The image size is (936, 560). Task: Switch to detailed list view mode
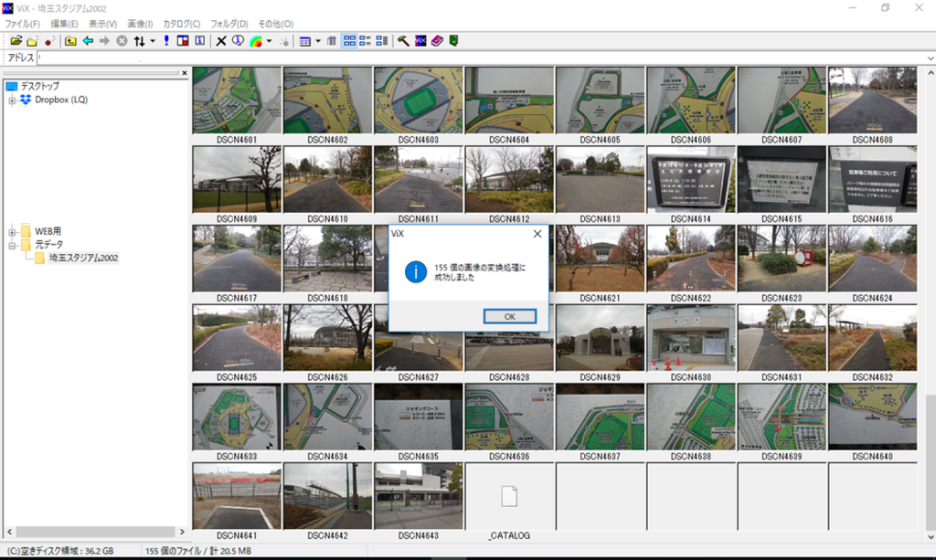381,41
